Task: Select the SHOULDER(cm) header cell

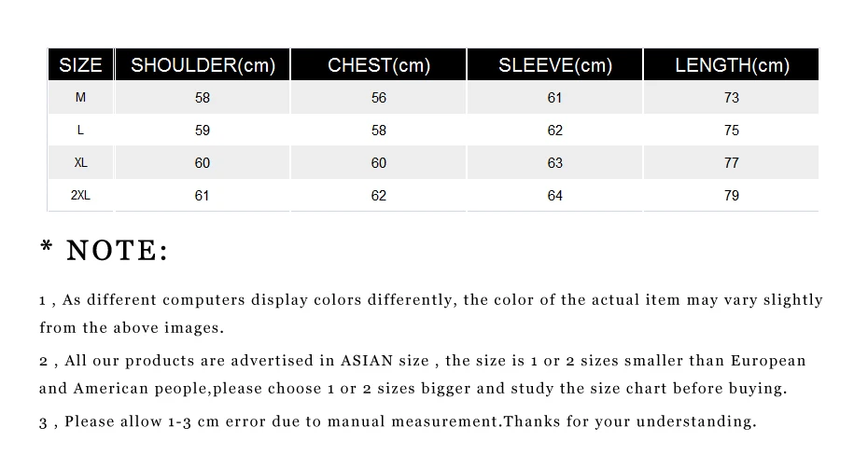Action: [x=203, y=64]
